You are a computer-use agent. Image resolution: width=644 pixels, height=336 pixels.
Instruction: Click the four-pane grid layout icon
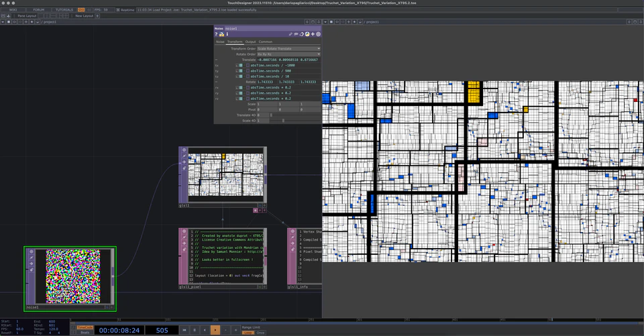coord(65,15)
